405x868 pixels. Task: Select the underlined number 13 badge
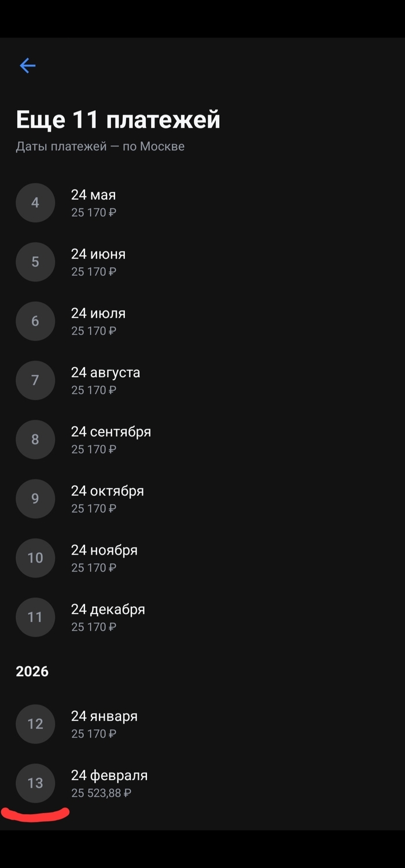pos(35,783)
